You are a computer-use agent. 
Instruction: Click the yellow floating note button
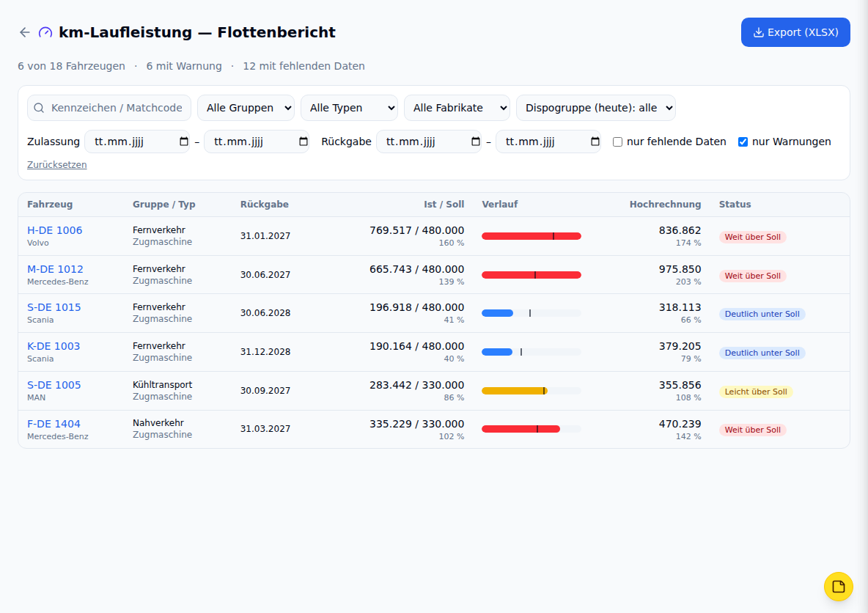click(x=838, y=587)
